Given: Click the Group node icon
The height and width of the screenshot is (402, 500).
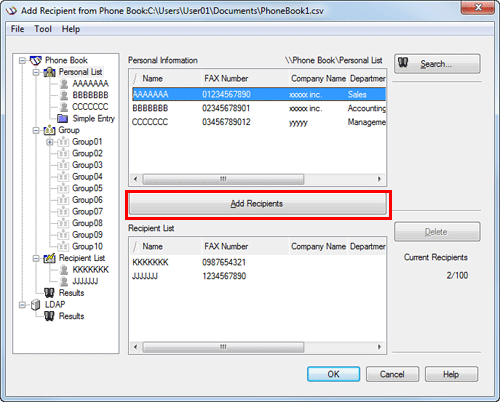Looking at the screenshot, I should 49,130.
